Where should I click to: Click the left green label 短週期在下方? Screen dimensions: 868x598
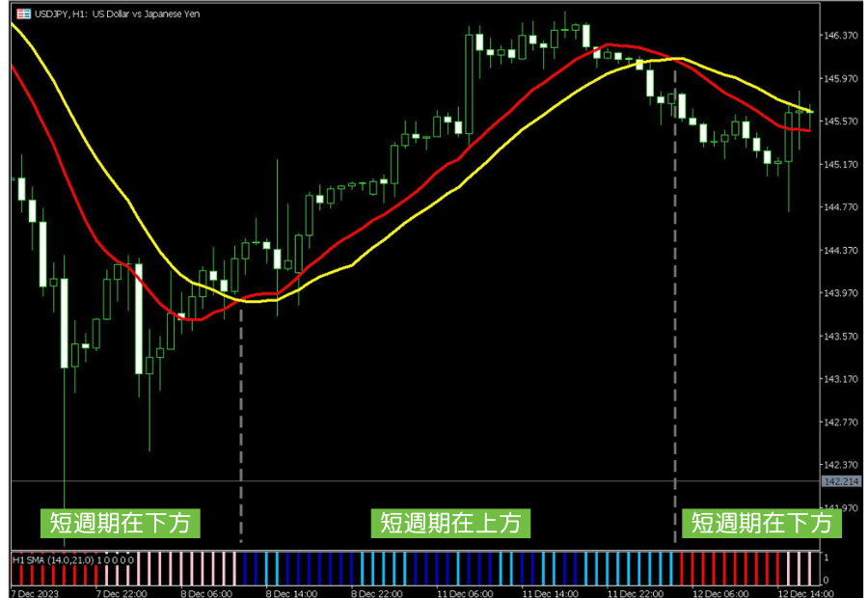tap(122, 523)
